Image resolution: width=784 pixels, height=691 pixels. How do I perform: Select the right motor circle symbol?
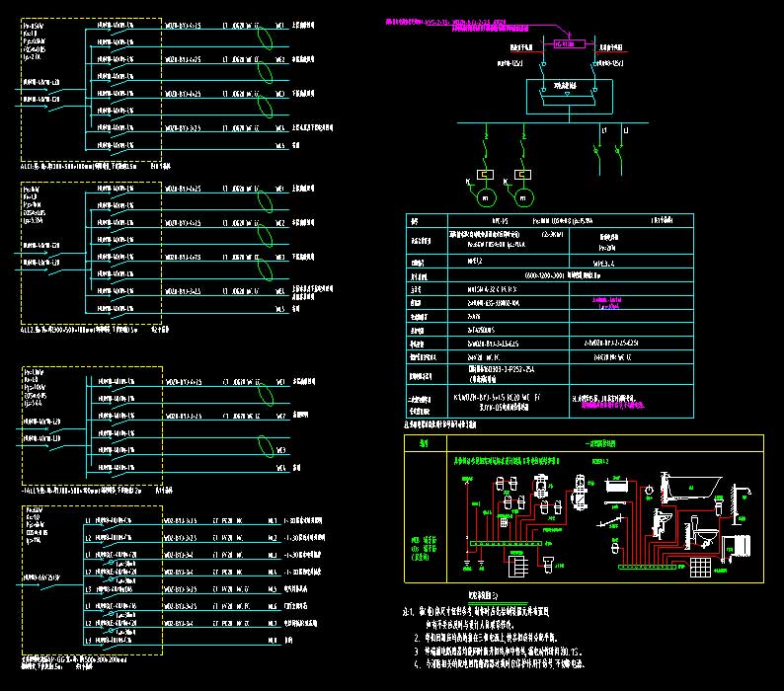(x=523, y=198)
